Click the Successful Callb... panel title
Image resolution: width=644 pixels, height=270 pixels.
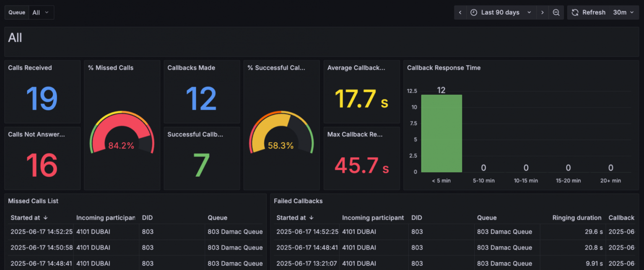click(195, 134)
